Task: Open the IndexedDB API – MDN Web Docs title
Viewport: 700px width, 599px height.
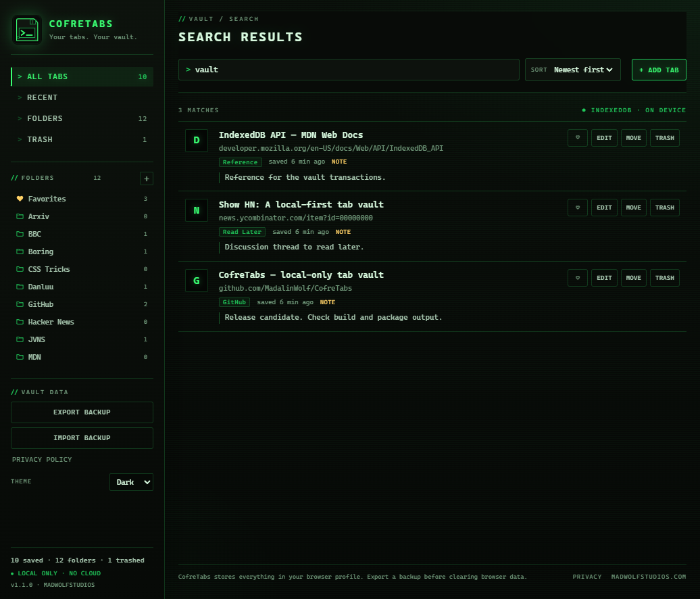Action: 291,135
